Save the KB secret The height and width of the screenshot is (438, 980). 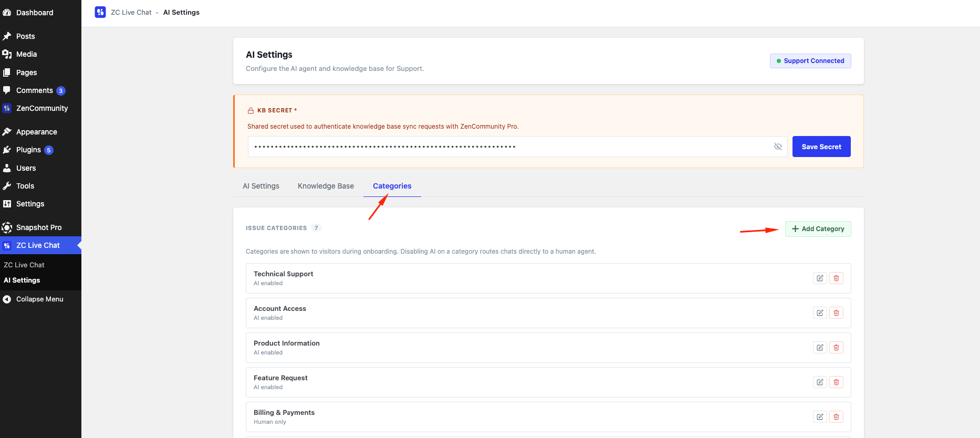(821, 147)
